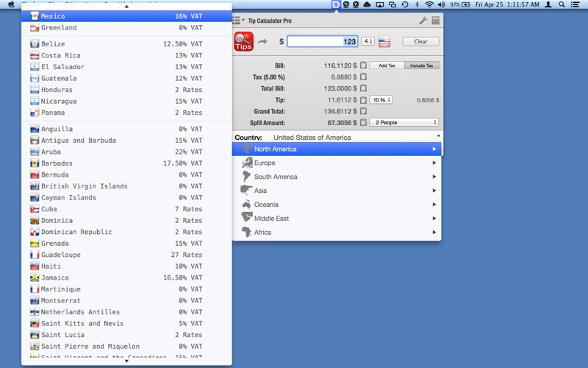Expand the Oceania submenu
Image resolution: width=588 pixels, height=368 pixels.
337,205
